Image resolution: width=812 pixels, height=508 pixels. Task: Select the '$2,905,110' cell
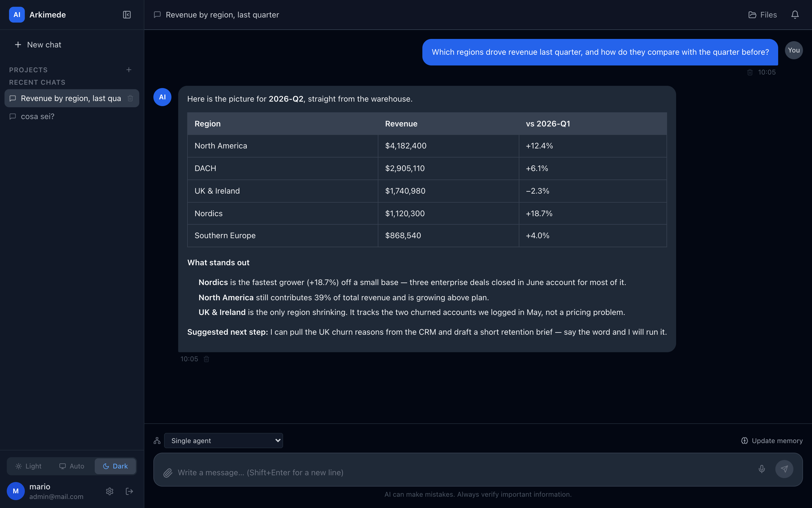(448, 168)
